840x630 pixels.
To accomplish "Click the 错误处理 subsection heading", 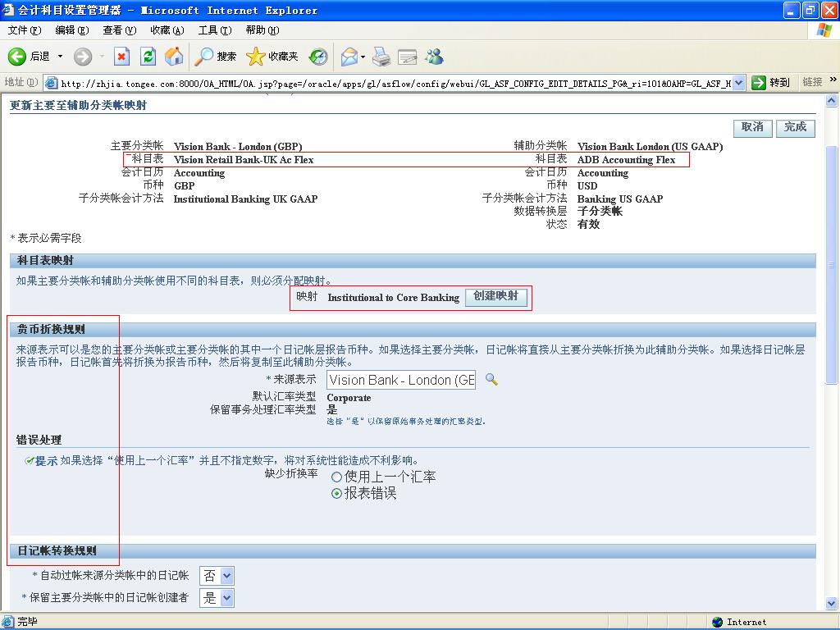I will [39, 440].
